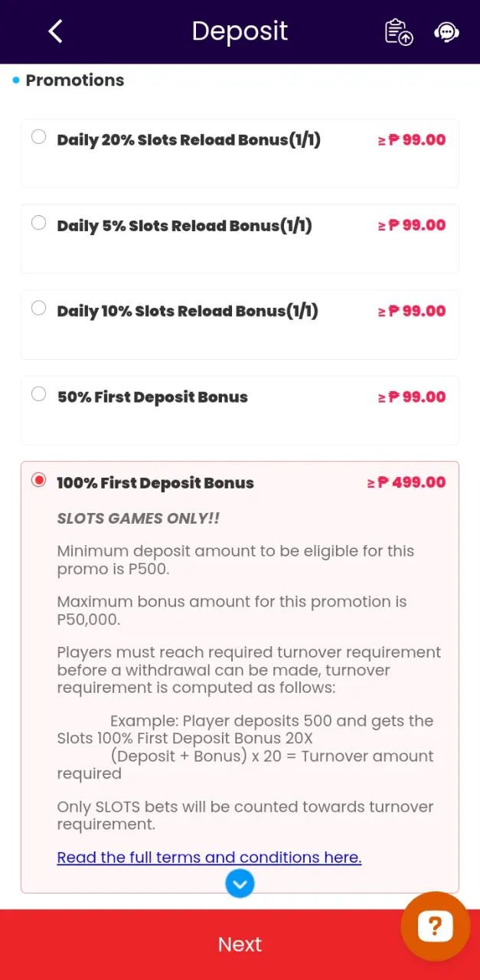
Task: Choose the 50% First Deposit Bonus radio
Action: 38,394
